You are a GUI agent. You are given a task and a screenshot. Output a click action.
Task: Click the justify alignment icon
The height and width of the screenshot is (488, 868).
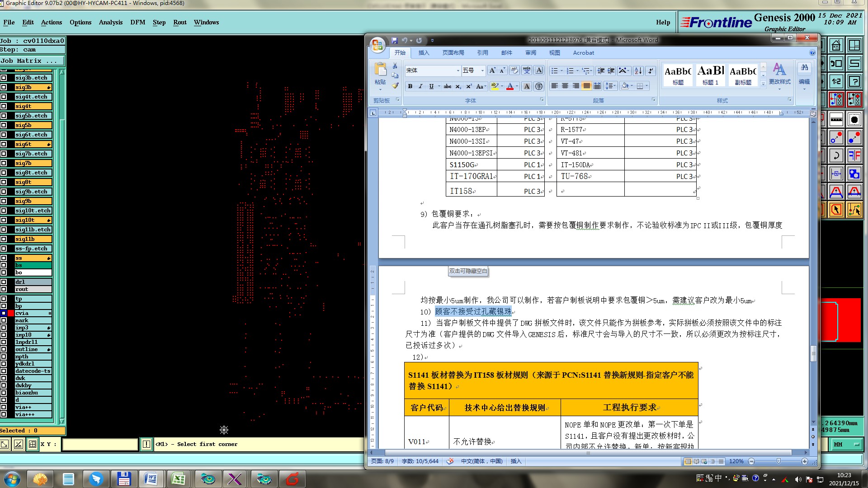(x=586, y=86)
